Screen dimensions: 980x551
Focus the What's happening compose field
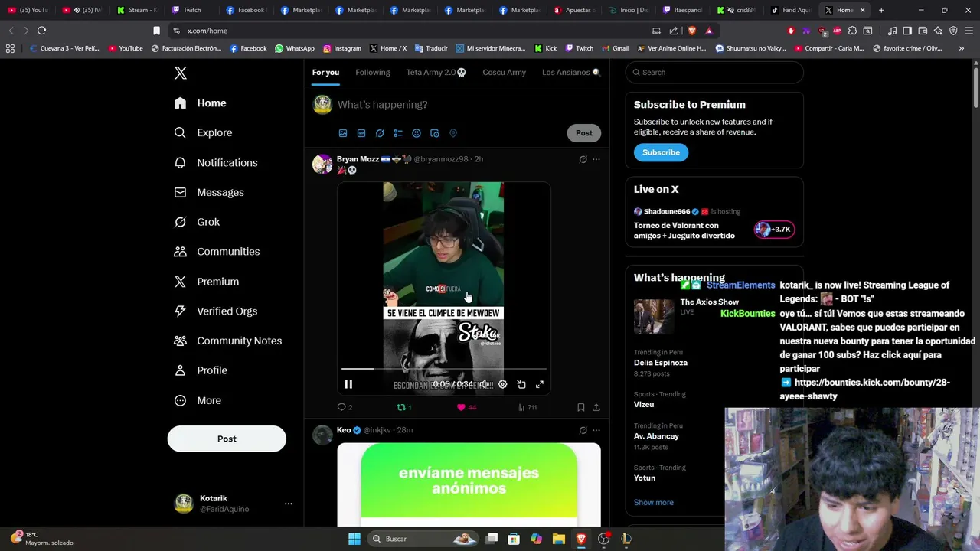pos(467,105)
